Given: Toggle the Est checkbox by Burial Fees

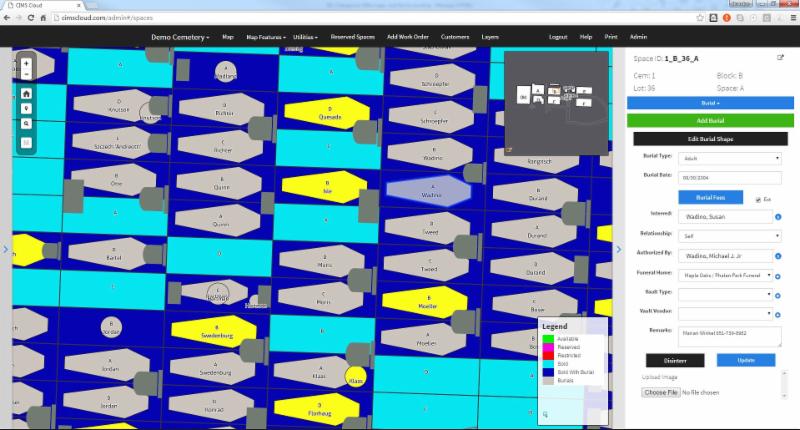Looking at the screenshot, I should [757, 199].
